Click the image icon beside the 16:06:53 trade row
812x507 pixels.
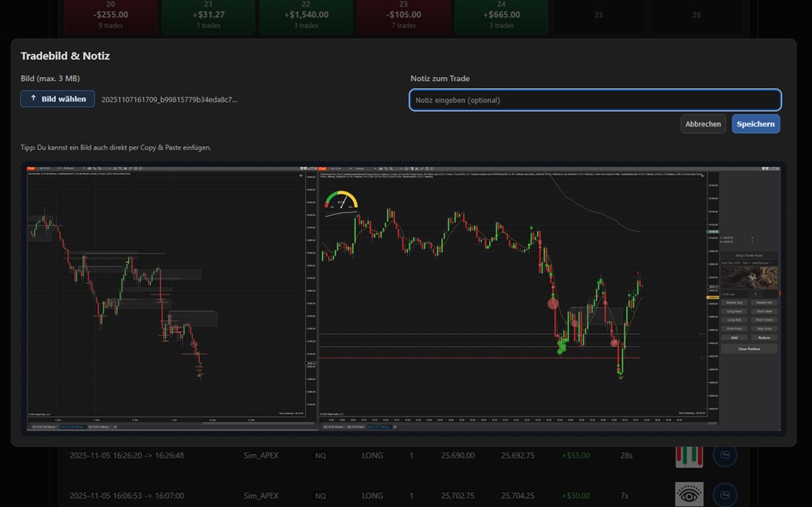pyautogui.click(x=724, y=495)
